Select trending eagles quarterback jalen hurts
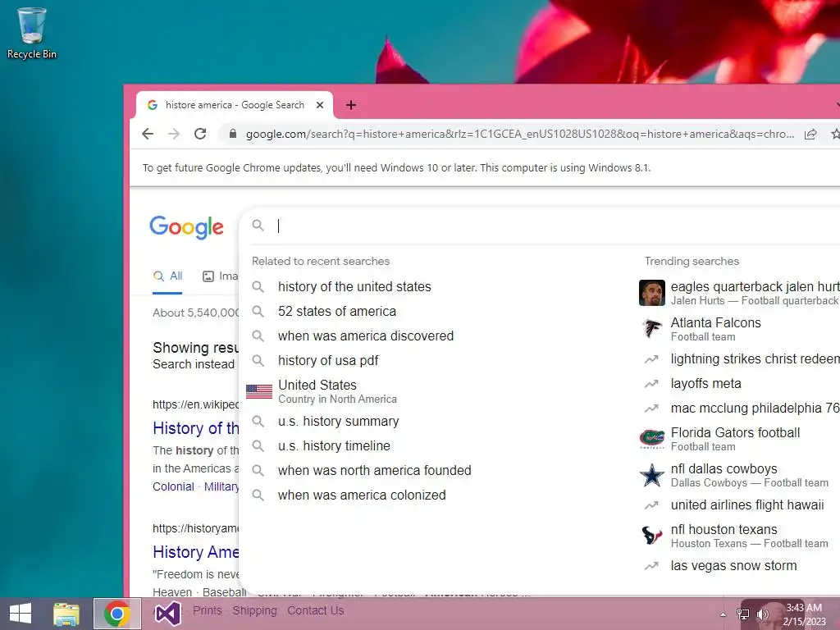The image size is (840, 630). (x=755, y=293)
